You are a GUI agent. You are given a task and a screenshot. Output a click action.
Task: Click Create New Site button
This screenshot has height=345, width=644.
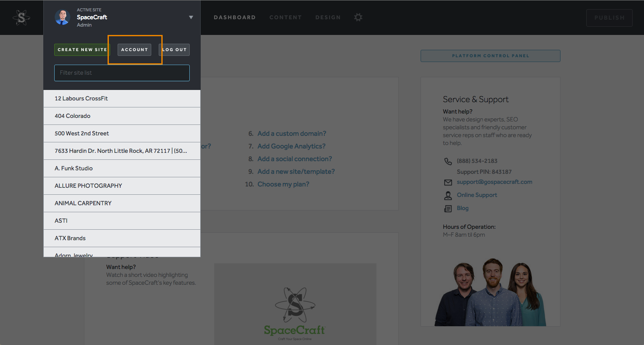[82, 50]
